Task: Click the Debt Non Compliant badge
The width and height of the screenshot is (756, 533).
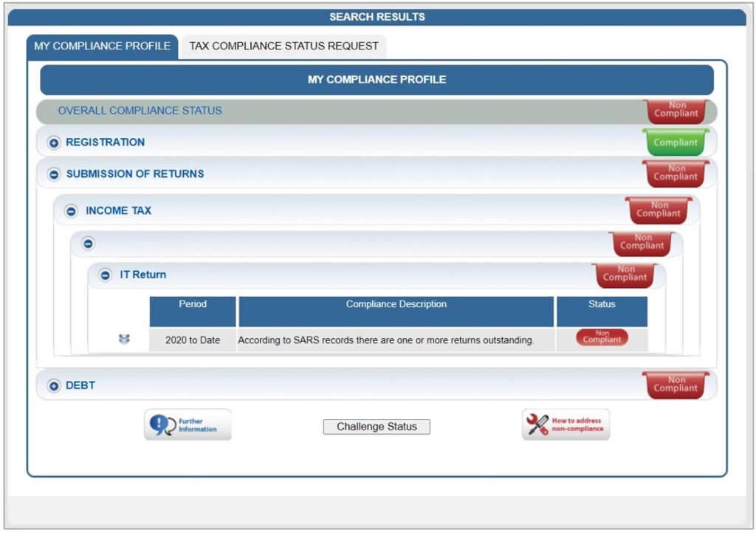Action: point(676,385)
